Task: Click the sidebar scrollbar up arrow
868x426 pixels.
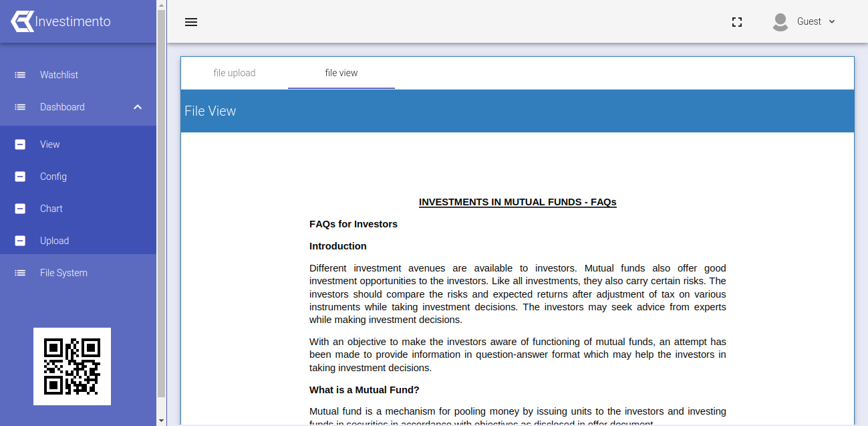Action: pos(161,5)
